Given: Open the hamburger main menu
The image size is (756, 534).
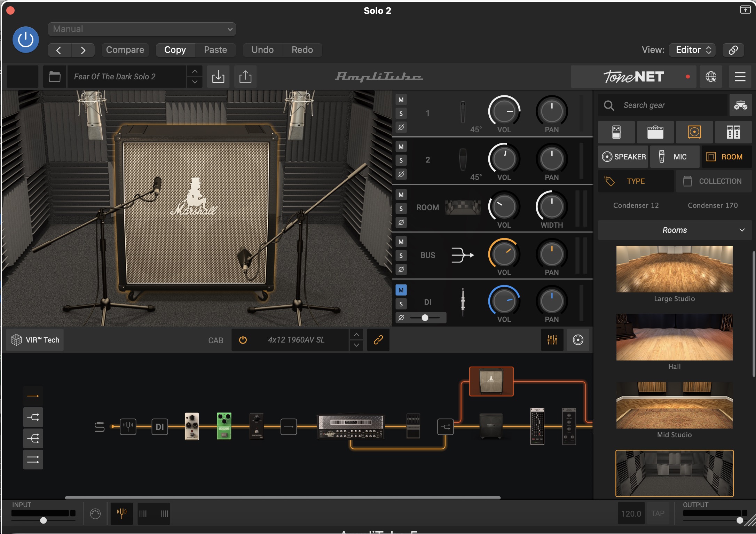Looking at the screenshot, I should [x=740, y=77].
